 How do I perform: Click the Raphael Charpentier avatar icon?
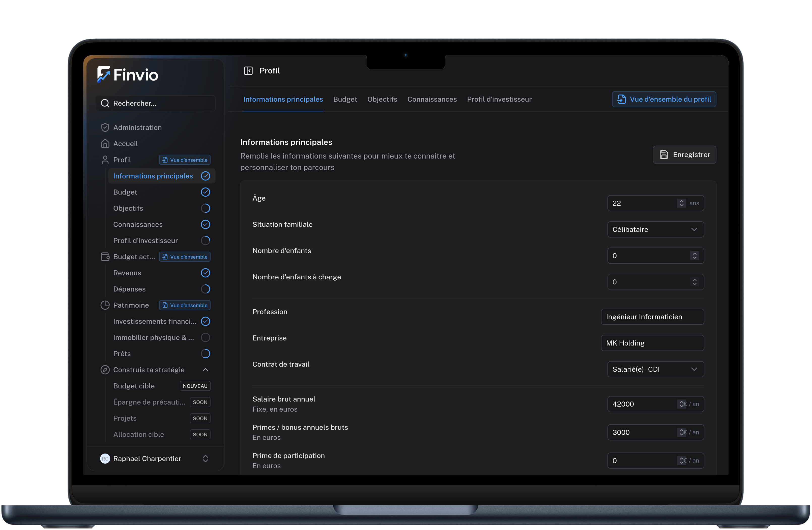coord(105,458)
